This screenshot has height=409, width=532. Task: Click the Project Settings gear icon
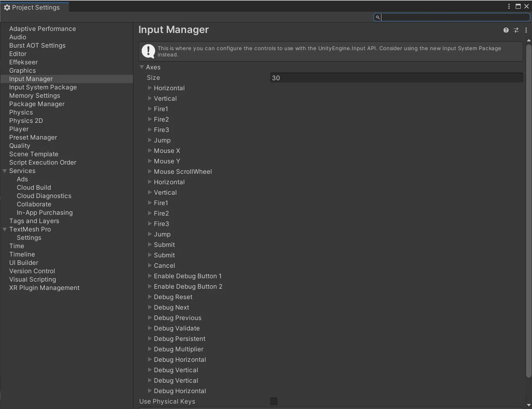click(x=7, y=8)
